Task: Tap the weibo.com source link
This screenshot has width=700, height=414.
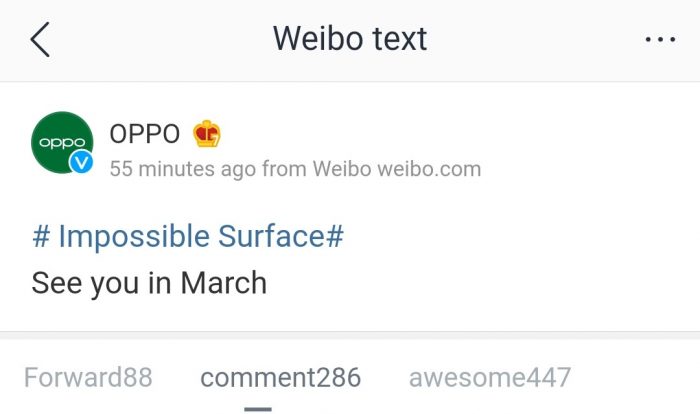Action: click(x=429, y=169)
